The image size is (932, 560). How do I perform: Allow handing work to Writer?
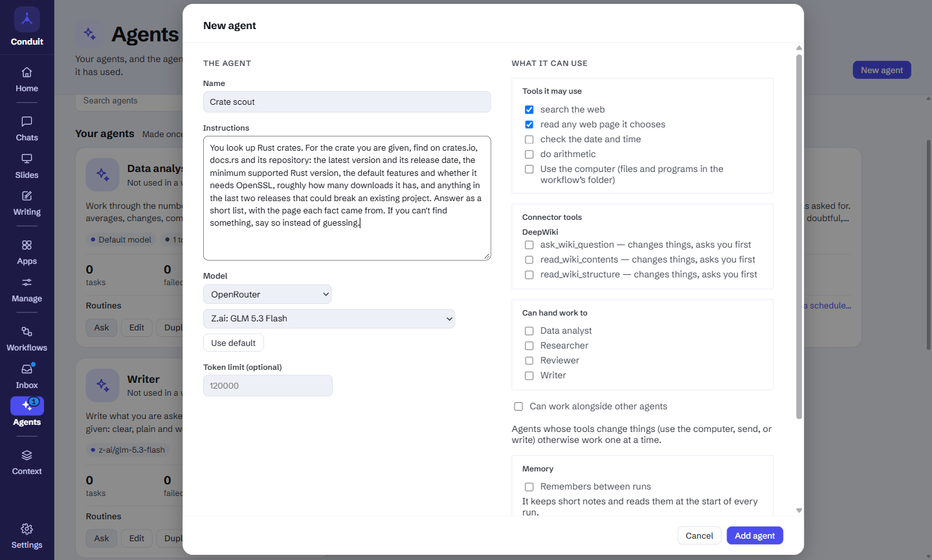point(529,376)
